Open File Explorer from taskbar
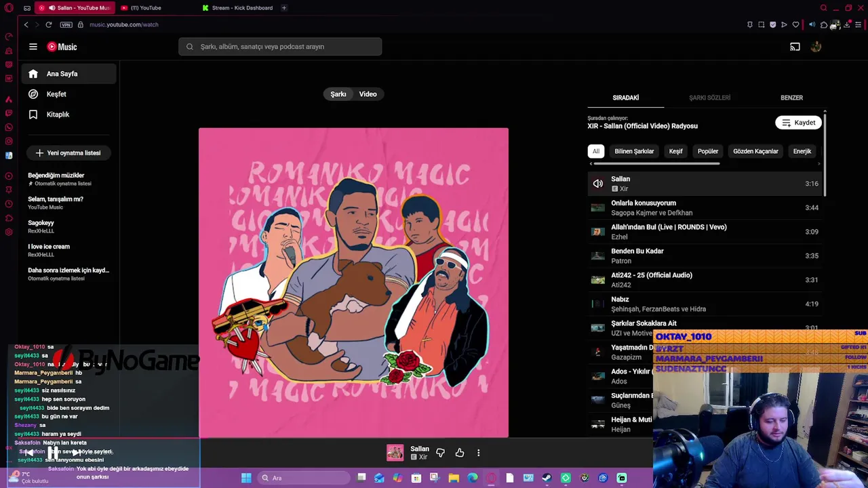The width and height of the screenshot is (868, 488). 454,478
